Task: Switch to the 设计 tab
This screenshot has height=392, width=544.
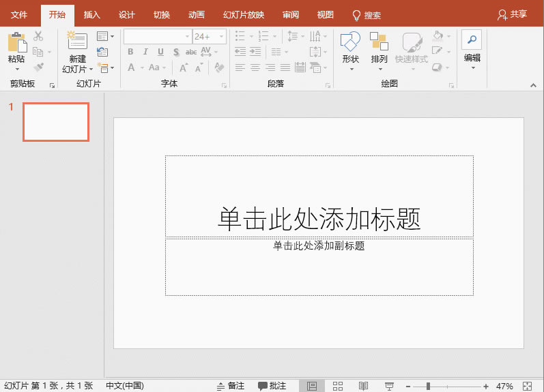Action: click(127, 15)
